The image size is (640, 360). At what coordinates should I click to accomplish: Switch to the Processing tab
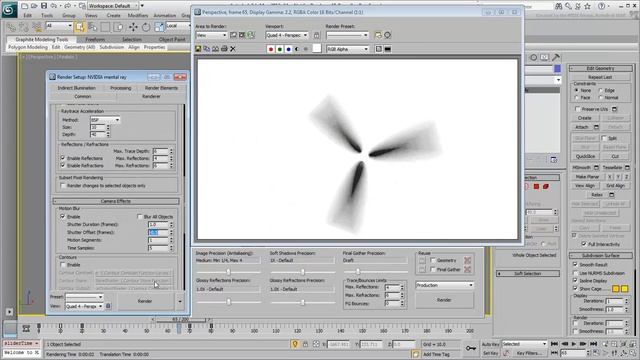tap(120, 88)
